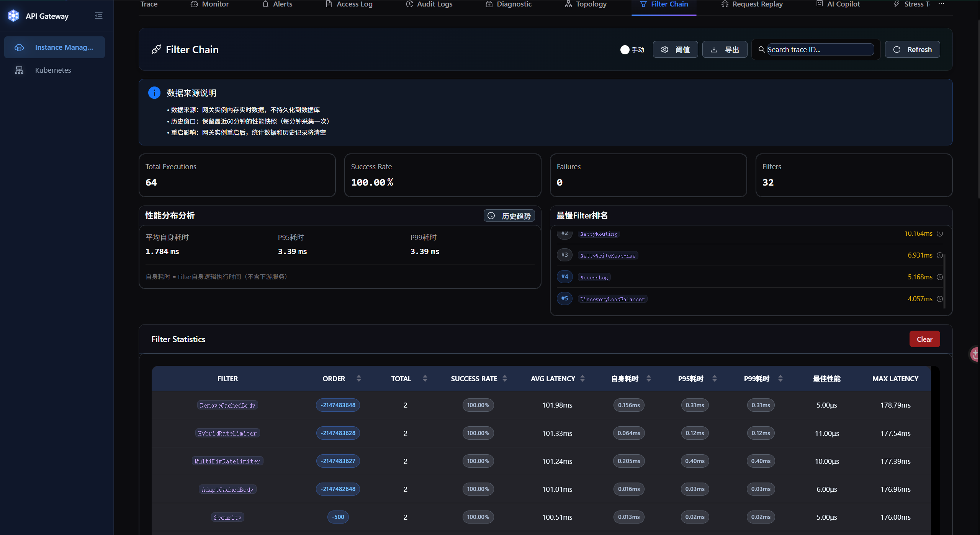Open the AI Copilot tab
The image size is (980, 535).
[838, 4]
